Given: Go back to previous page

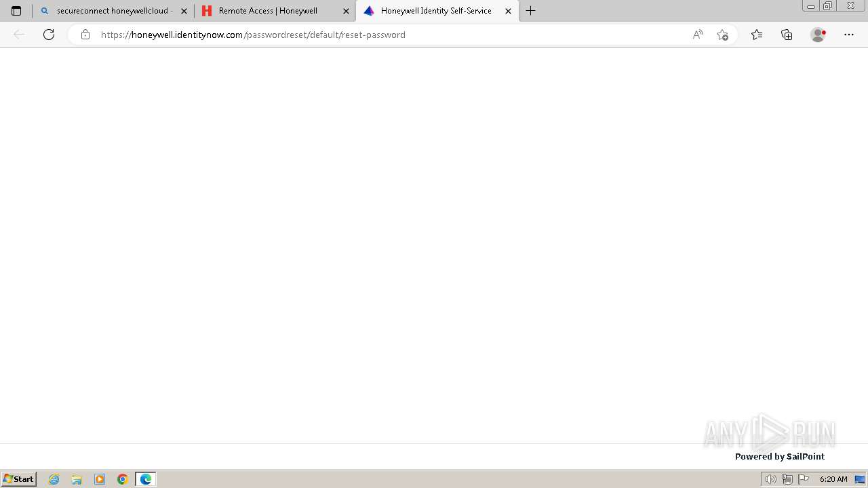Looking at the screenshot, I should tap(19, 35).
